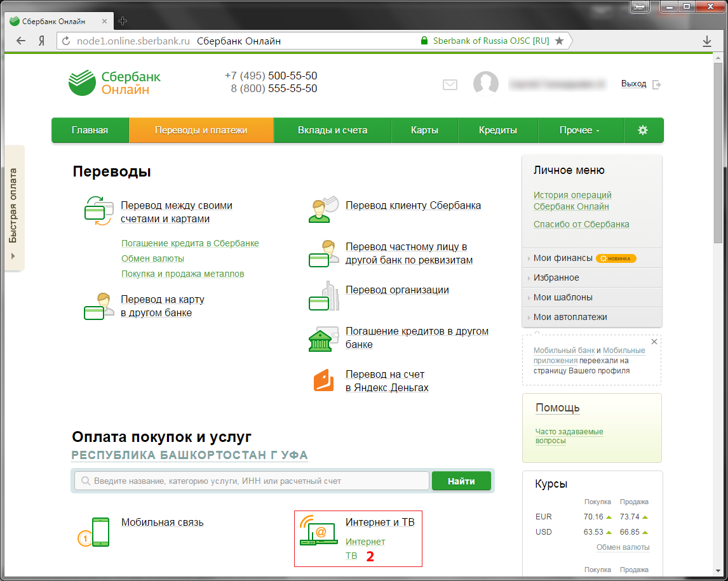Click the Выход logout link
Screen dimensions: 728x581
[x=634, y=84]
